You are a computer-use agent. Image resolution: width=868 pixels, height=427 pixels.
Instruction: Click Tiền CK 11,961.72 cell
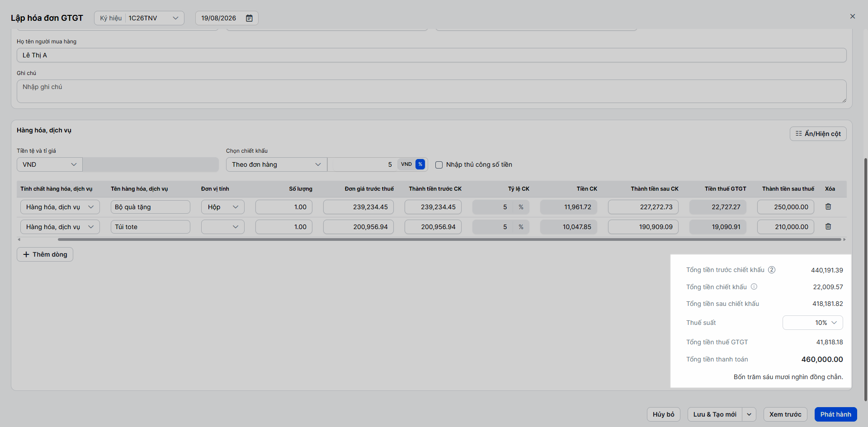coord(569,207)
